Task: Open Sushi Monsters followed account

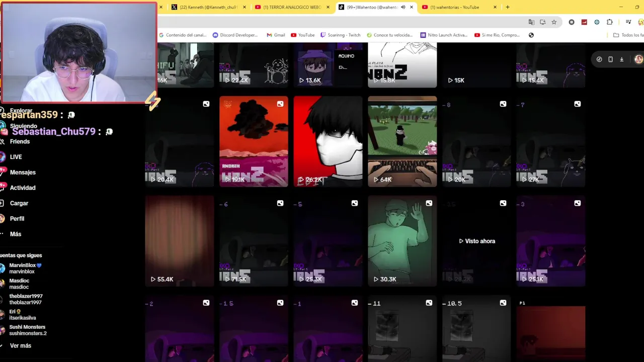Action: (24, 330)
